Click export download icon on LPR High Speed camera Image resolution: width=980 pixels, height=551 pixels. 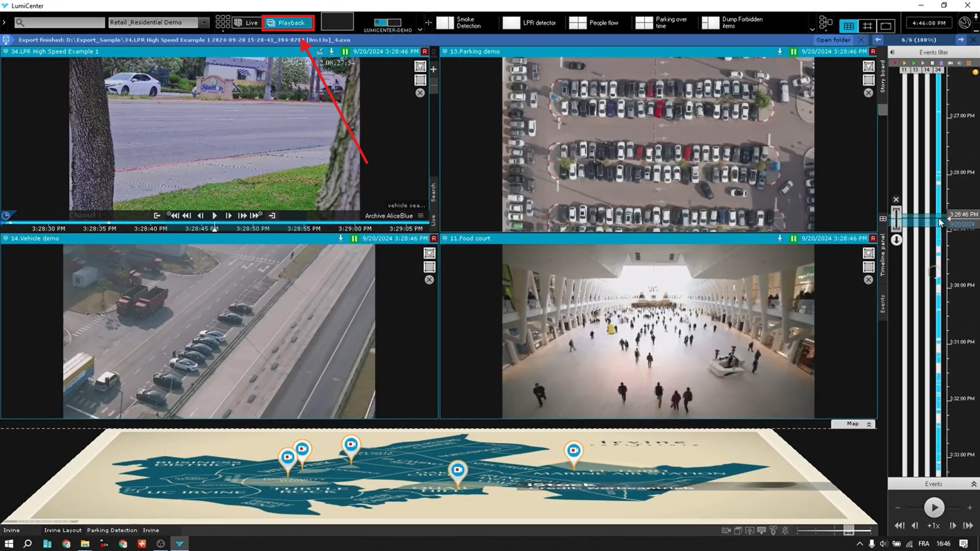(331, 52)
